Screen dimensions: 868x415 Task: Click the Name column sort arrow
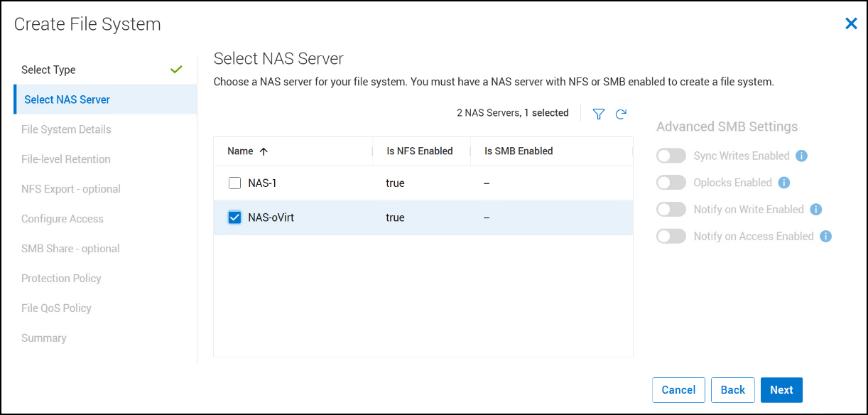[x=264, y=151]
